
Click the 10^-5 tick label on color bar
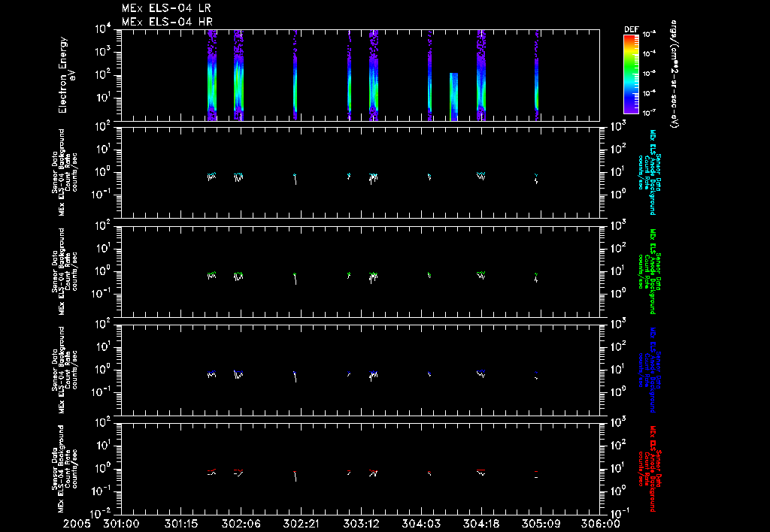pos(649,74)
